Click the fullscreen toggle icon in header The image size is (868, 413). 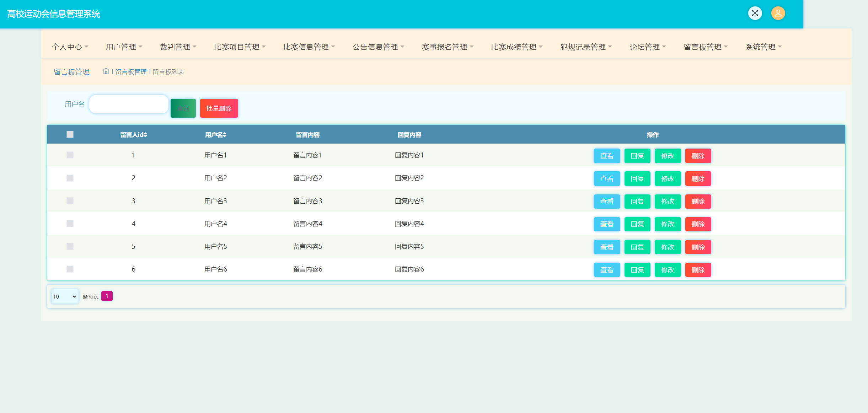755,14
